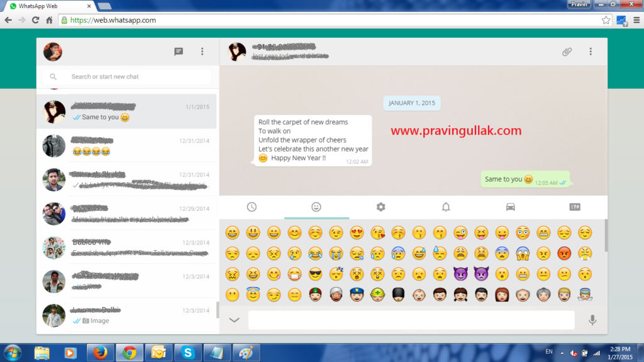The image size is (644, 362).
Task: Insert baby angel emoji
Action: click(x=585, y=294)
